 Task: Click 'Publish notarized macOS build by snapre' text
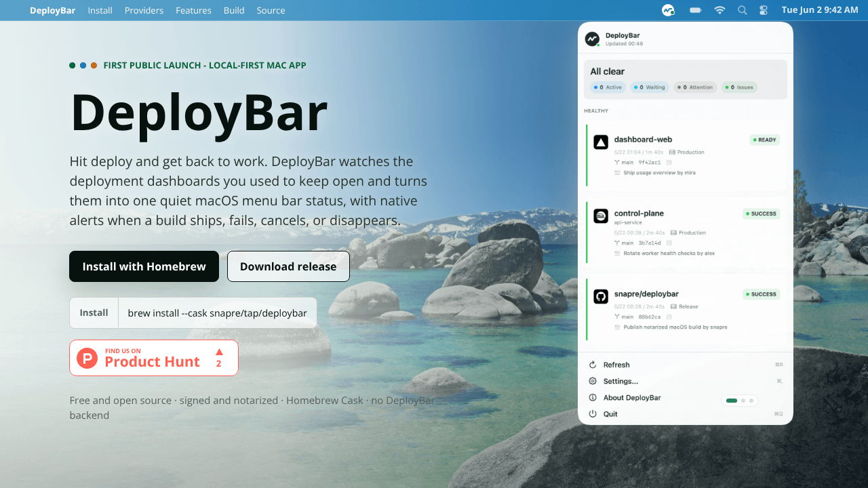coord(675,327)
